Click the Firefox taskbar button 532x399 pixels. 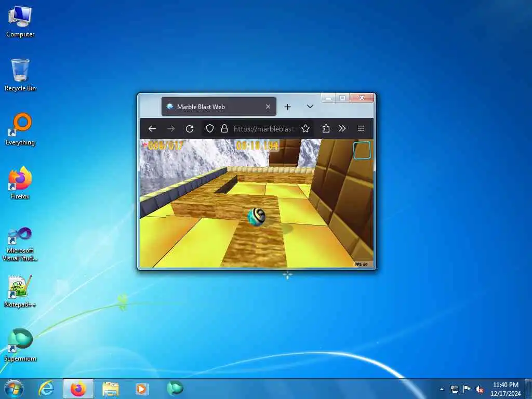[78, 389]
